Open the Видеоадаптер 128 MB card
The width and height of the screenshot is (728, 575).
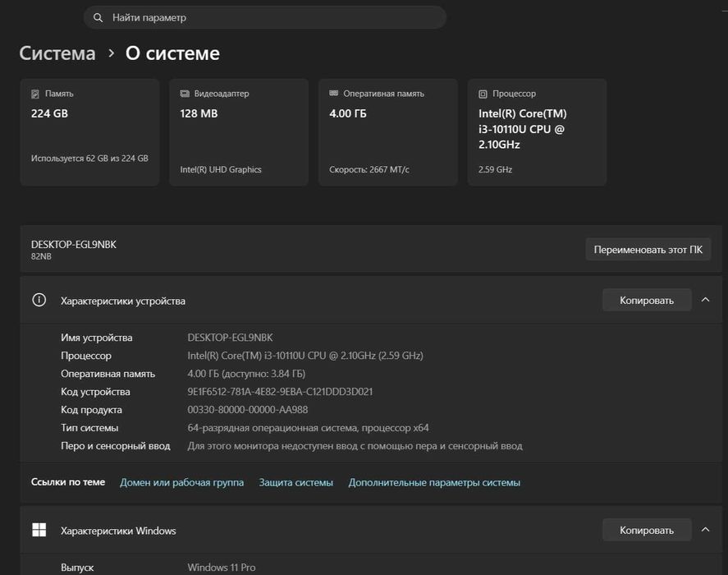[x=239, y=132]
